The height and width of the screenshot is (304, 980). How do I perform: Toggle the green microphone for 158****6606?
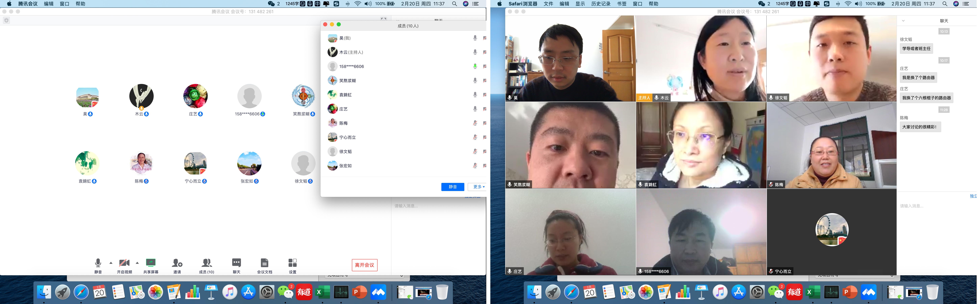(475, 66)
